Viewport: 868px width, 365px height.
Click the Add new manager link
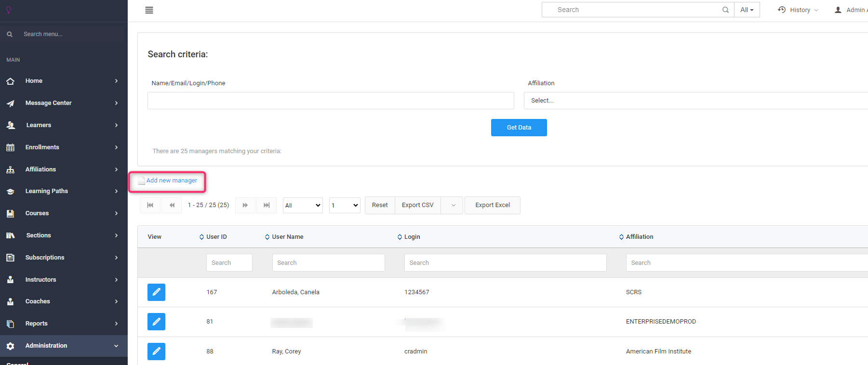pyautogui.click(x=172, y=181)
